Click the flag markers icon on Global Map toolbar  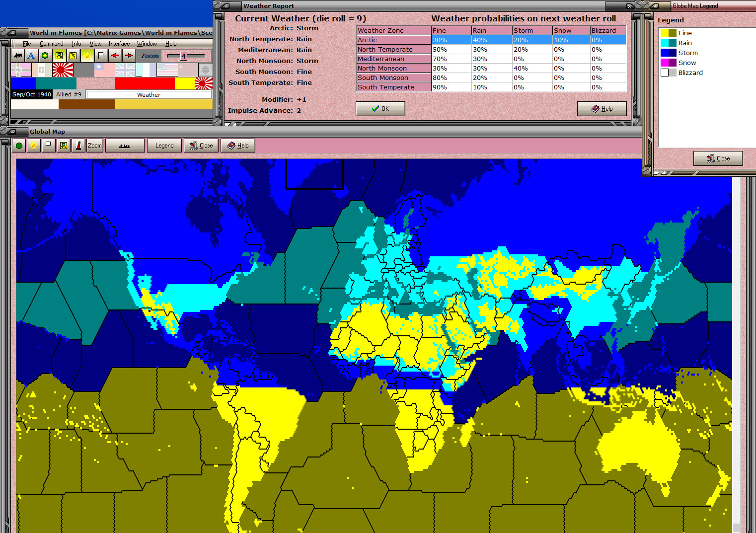pos(48,145)
